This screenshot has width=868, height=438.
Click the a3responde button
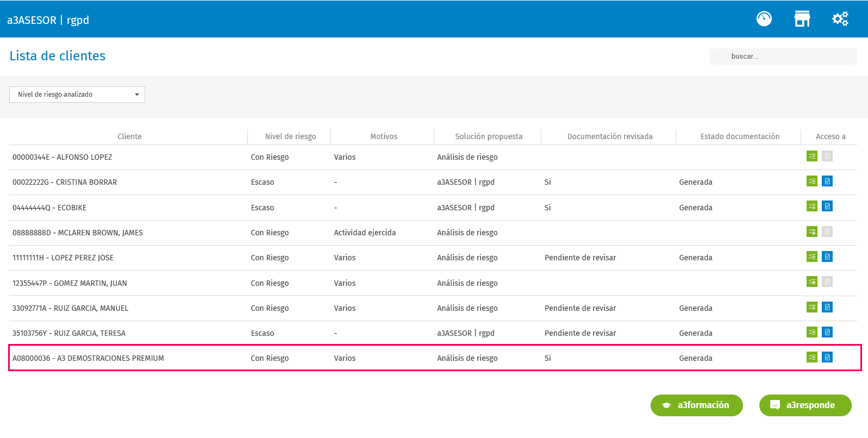tap(805, 405)
